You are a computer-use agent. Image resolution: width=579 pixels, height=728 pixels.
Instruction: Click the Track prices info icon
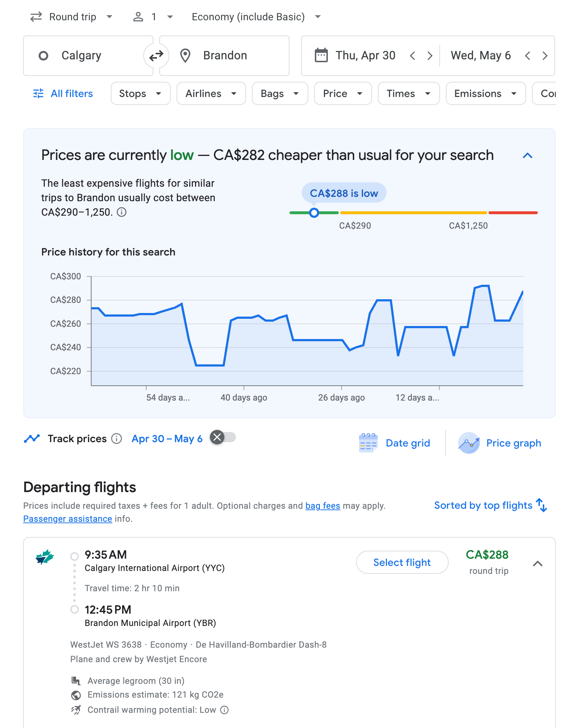[117, 439]
